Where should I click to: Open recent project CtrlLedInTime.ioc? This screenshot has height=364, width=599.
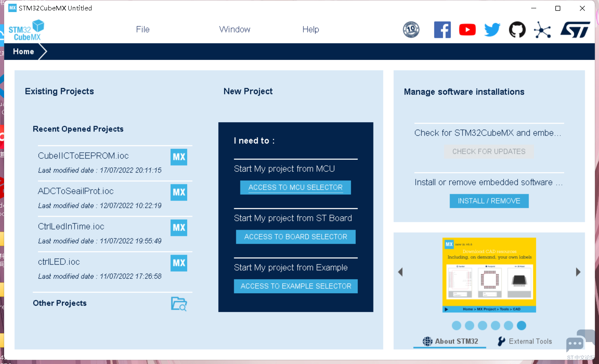pyautogui.click(x=71, y=226)
